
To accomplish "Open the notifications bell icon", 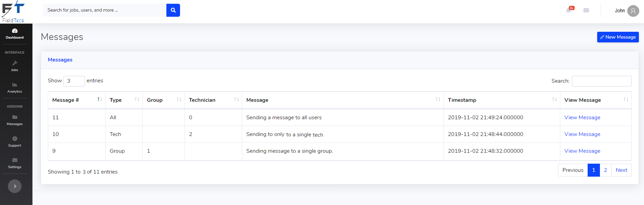I will (x=568, y=10).
